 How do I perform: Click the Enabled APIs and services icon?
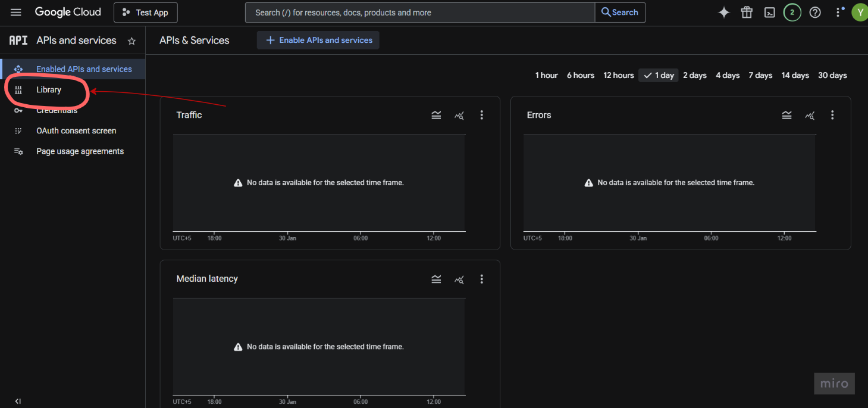point(18,69)
